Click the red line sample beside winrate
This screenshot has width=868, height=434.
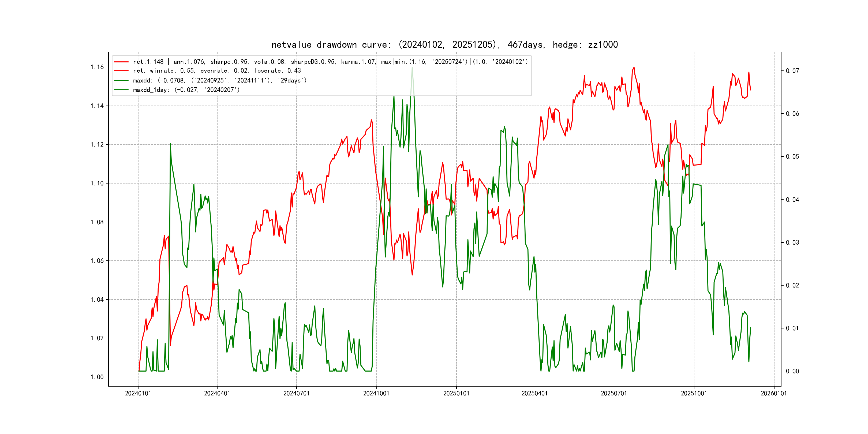click(x=121, y=71)
